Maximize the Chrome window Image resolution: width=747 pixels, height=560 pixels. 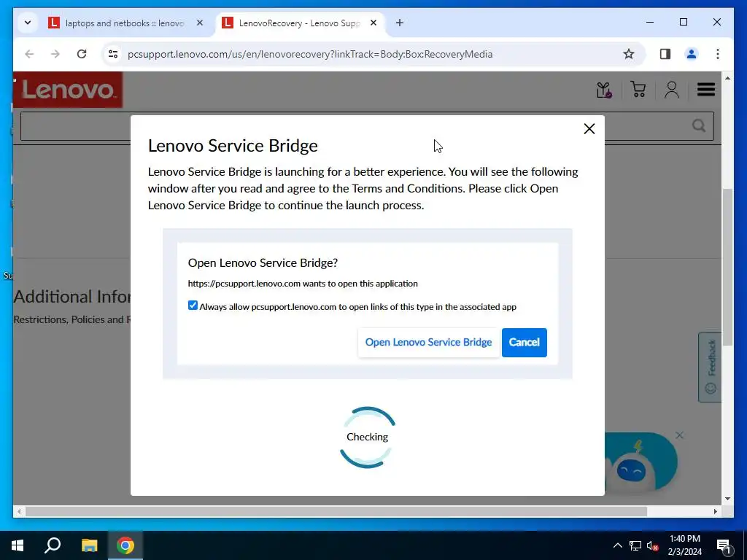683,23
